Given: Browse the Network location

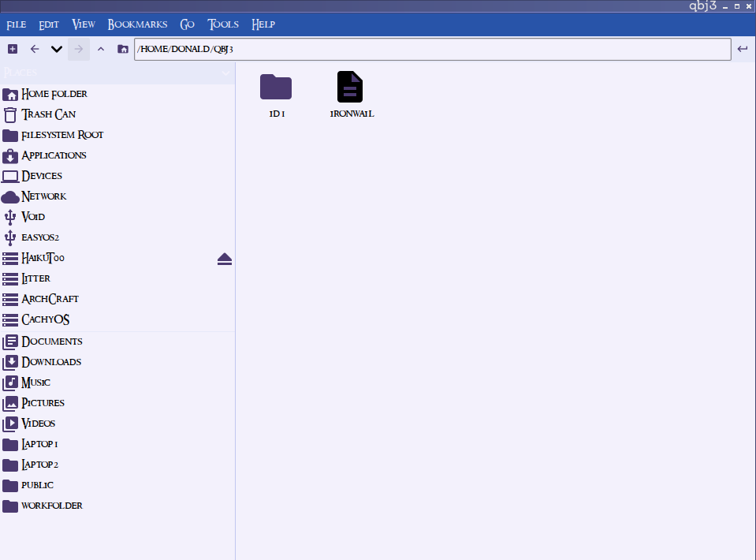Looking at the screenshot, I should (44, 196).
